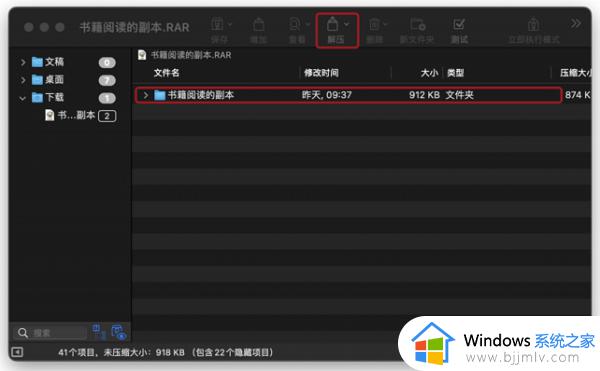Click the 桌面 folder icon in the sidebar

click(37, 80)
